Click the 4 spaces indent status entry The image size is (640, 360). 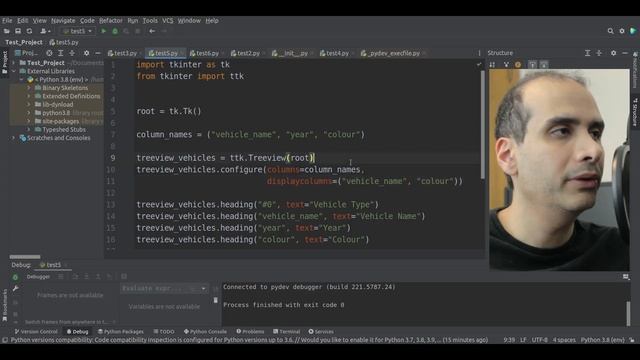point(564,340)
